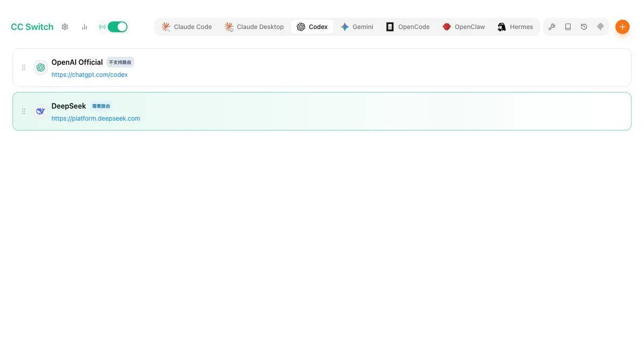Open the https://chatgpt.com/codex link

coord(90,75)
